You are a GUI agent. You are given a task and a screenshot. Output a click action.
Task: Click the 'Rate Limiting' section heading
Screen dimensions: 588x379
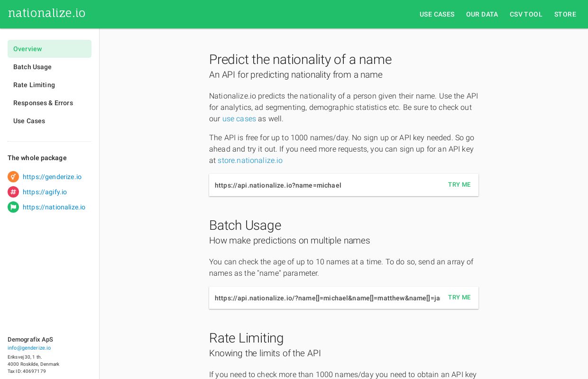[x=246, y=338]
